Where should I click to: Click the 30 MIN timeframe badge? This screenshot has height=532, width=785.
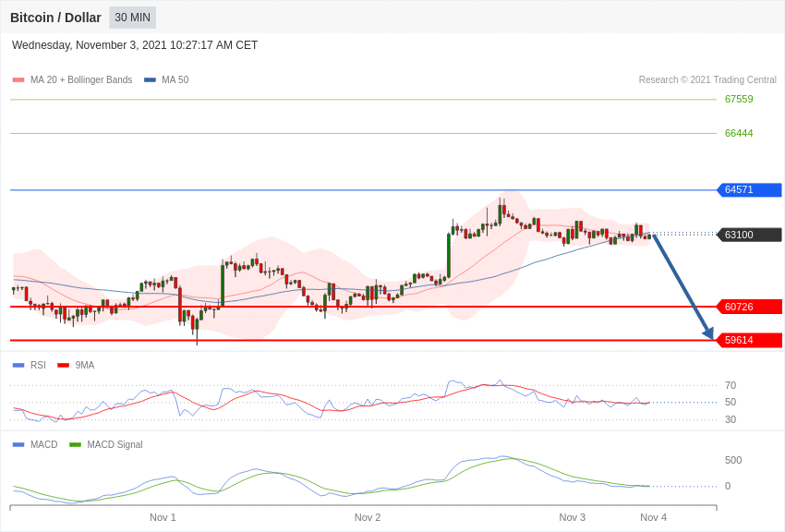pos(132,18)
